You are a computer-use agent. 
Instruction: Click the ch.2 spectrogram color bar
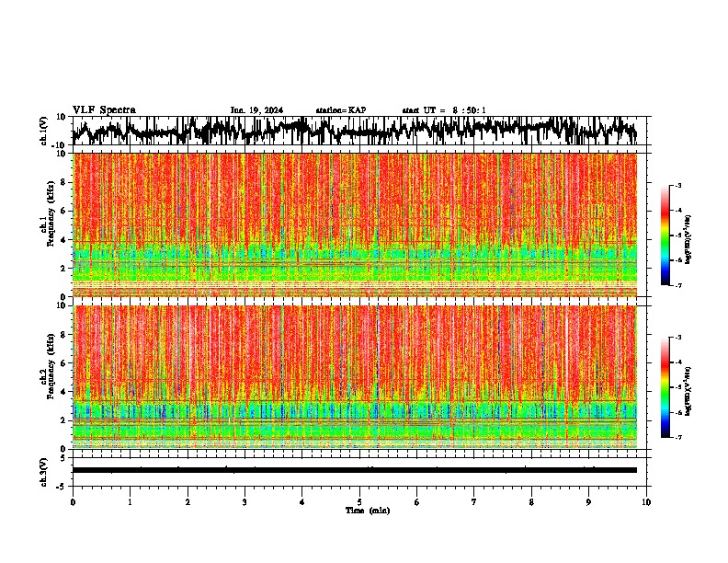point(665,387)
